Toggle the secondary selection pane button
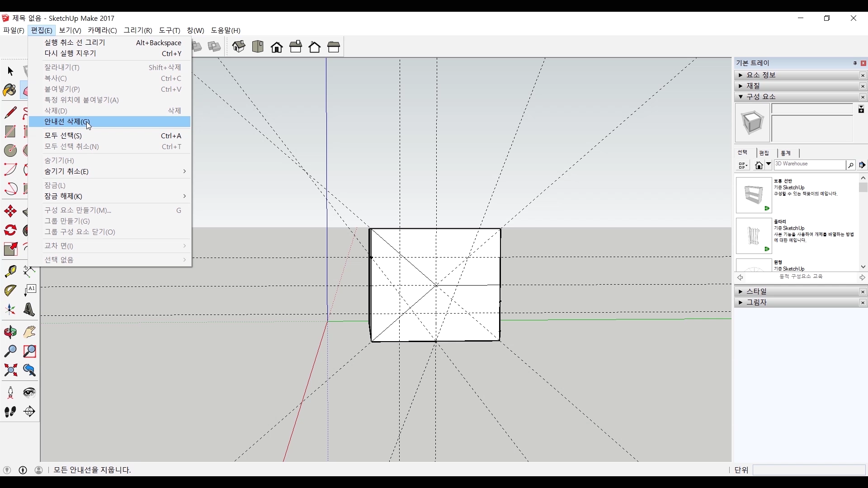The width and height of the screenshot is (868, 488). tap(861, 109)
